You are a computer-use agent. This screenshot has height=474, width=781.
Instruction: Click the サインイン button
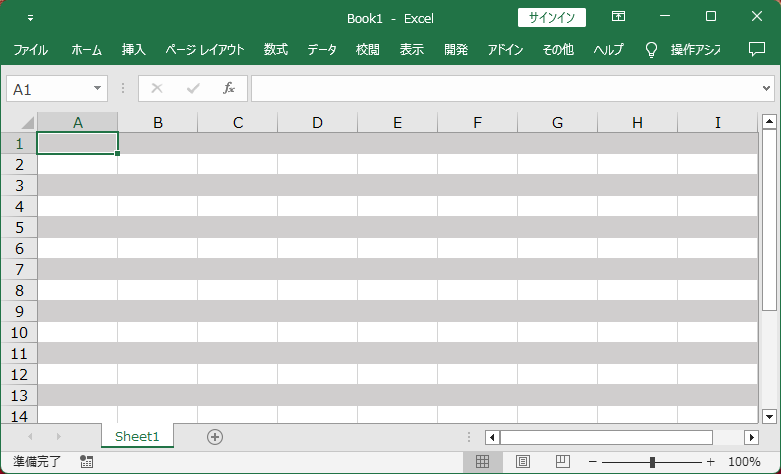click(551, 17)
